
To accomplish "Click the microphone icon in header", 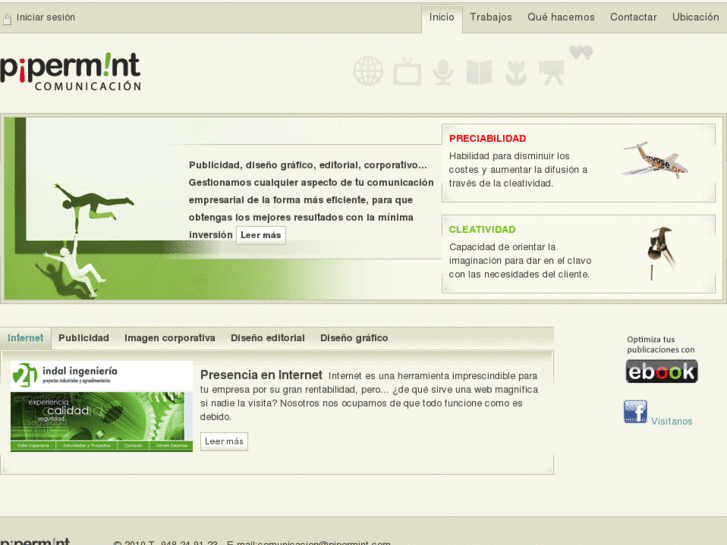I will click(x=443, y=72).
